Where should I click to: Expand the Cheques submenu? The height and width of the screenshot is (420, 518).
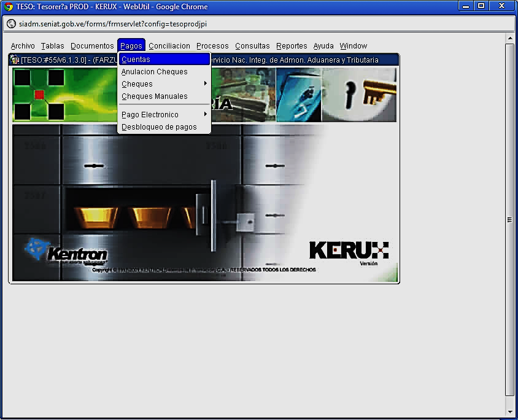(164, 84)
